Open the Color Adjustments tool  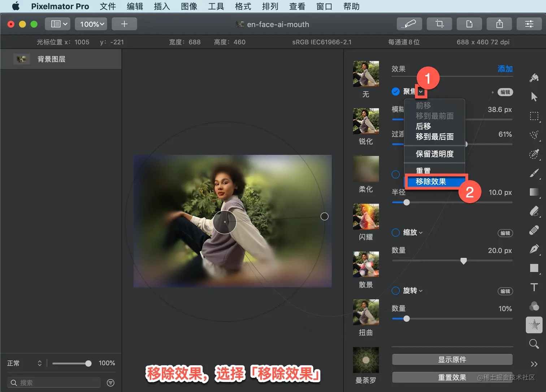[534, 306]
